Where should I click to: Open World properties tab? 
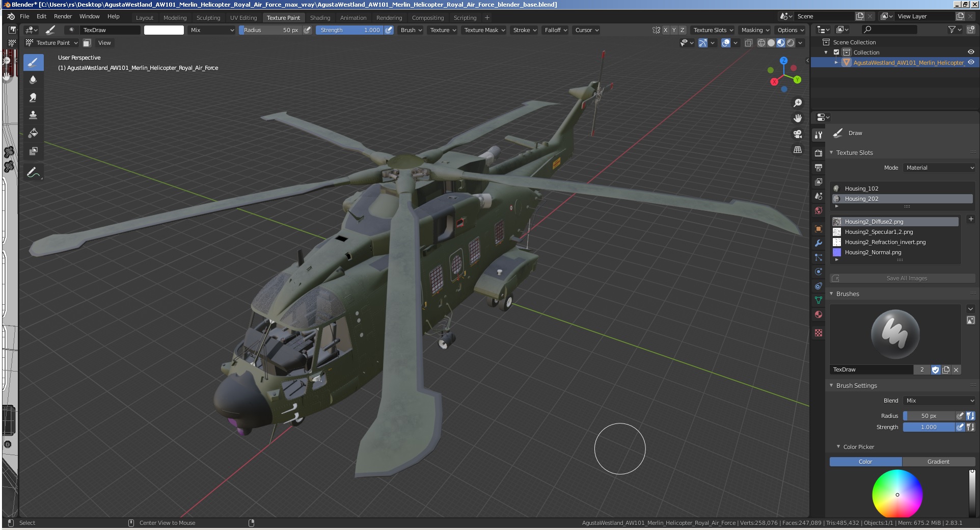click(x=819, y=210)
